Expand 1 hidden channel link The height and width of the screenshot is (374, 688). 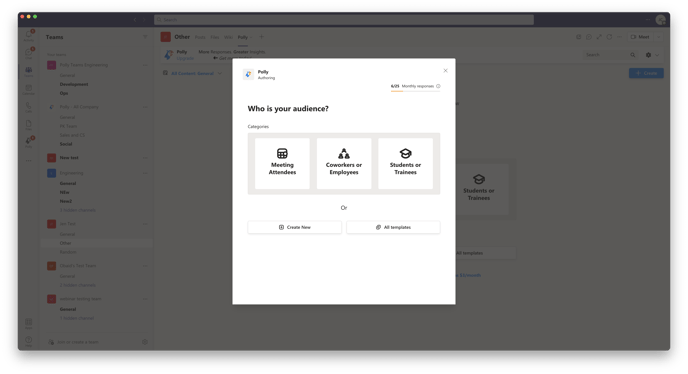click(77, 318)
